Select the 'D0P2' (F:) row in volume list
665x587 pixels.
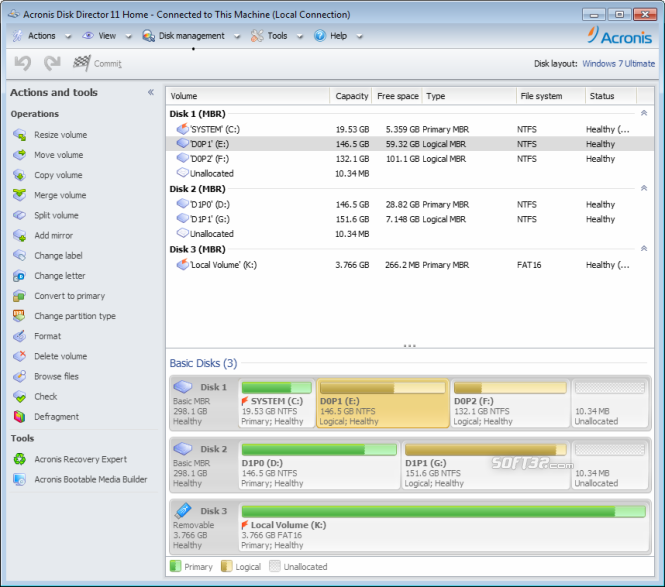(410, 159)
